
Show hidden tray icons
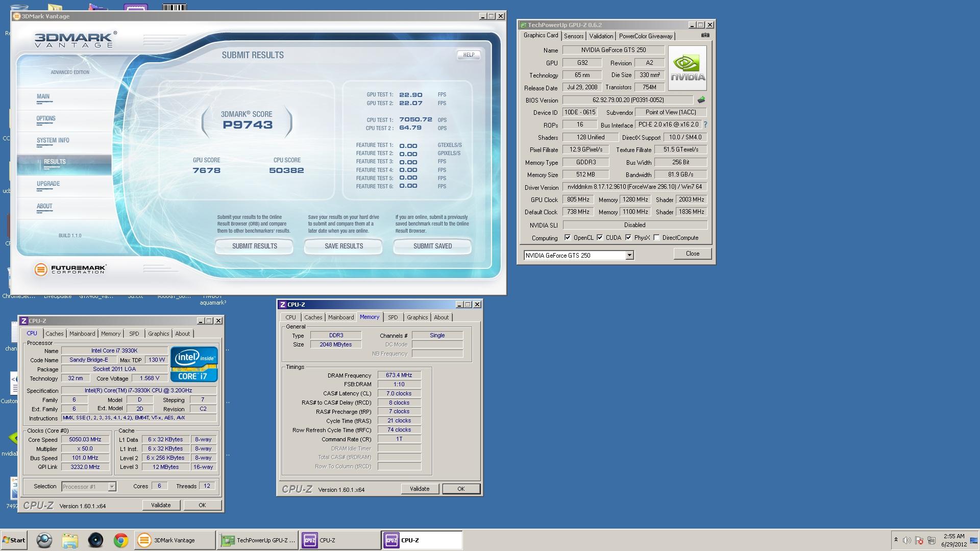click(896, 540)
